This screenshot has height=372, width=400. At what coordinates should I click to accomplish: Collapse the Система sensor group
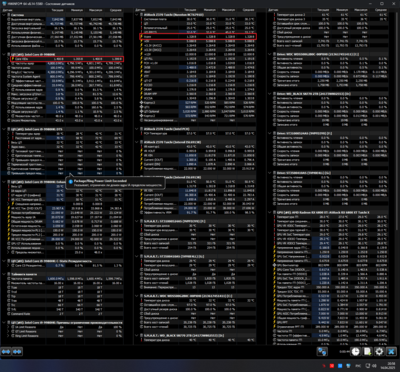(x=4, y=15)
